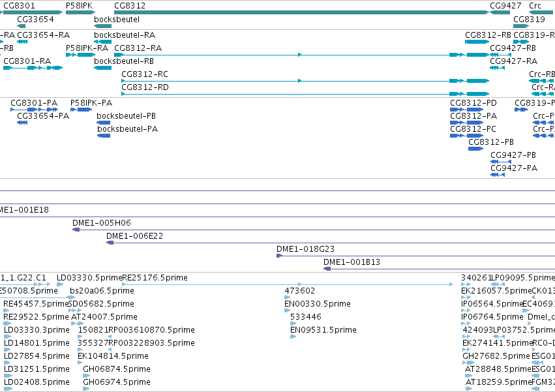Select the bocksbeutel gene label
Viewport: 555px width, 392px height.
117,20
